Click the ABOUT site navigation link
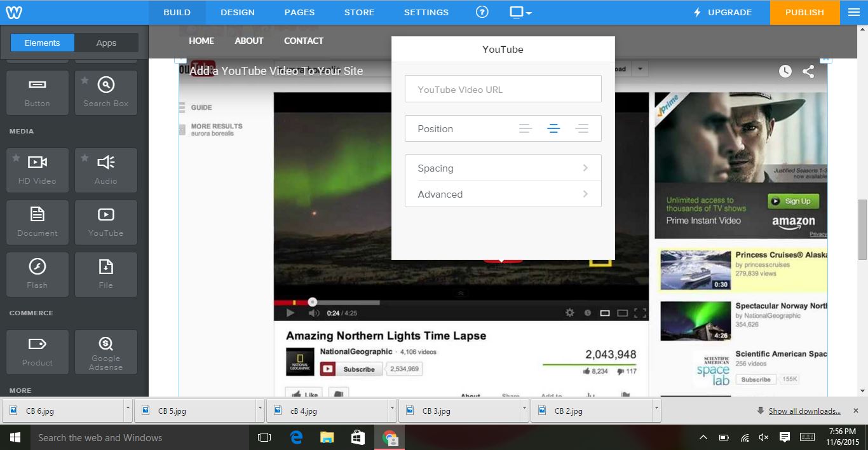 [x=249, y=41]
